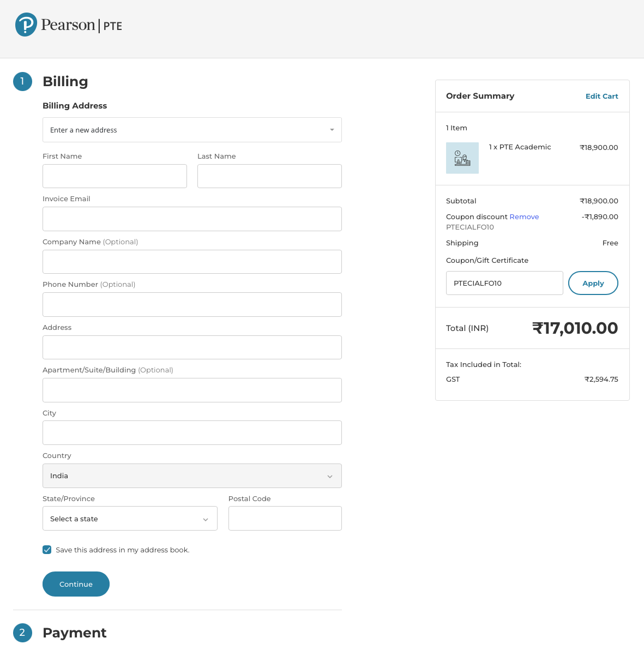The height and width of the screenshot is (650, 644).
Task: Click the '1 x PTE Academic' item name
Action: [520, 147]
